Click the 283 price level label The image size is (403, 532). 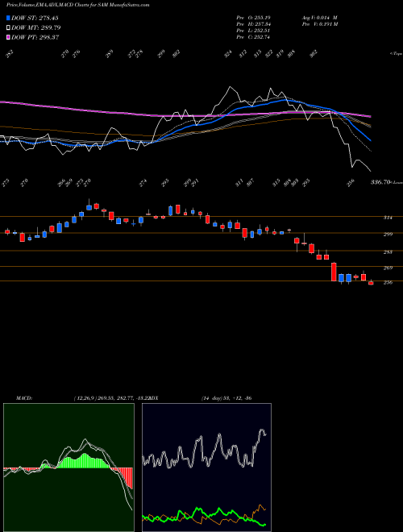click(388, 252)
